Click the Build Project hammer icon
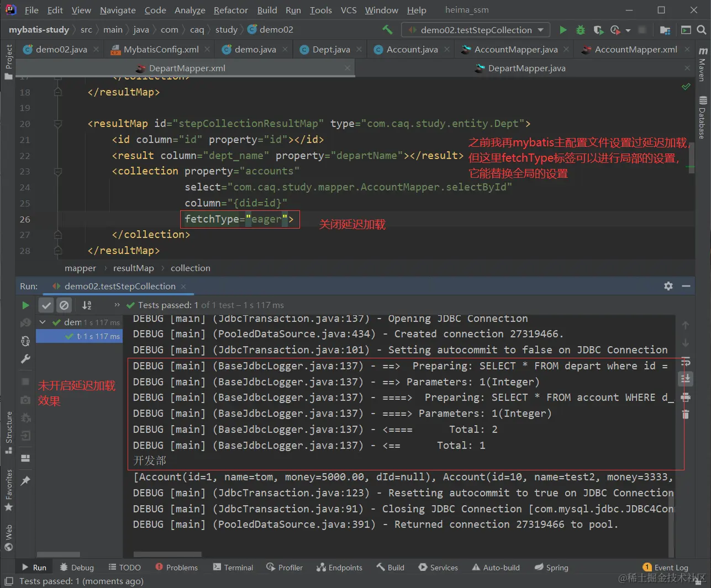 [x=387, y=30]
